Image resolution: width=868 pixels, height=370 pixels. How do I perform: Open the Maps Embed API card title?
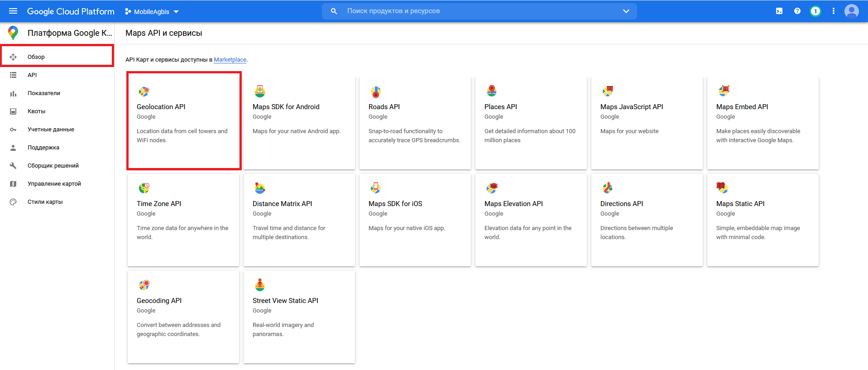tap(742, 107)
